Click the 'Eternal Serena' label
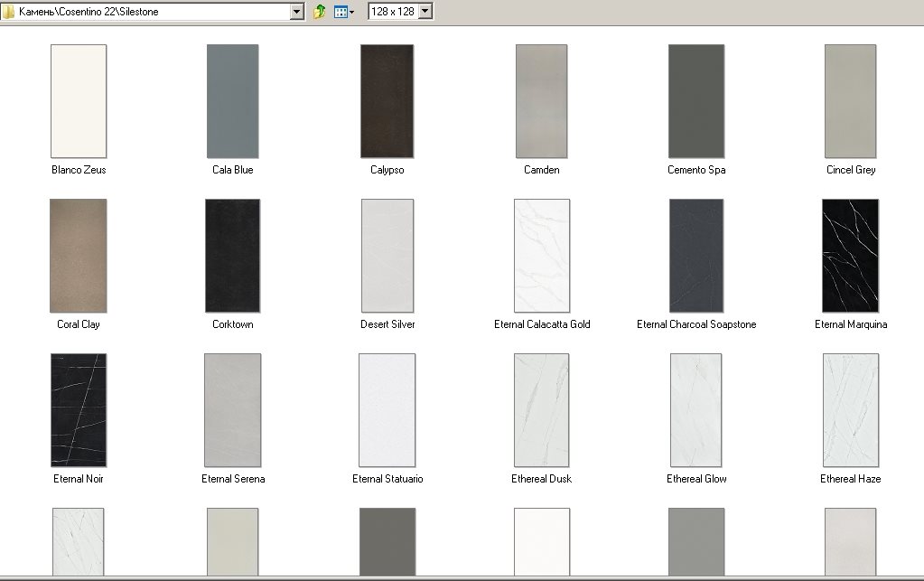924x581 pixels. click(x=233, y=479)
